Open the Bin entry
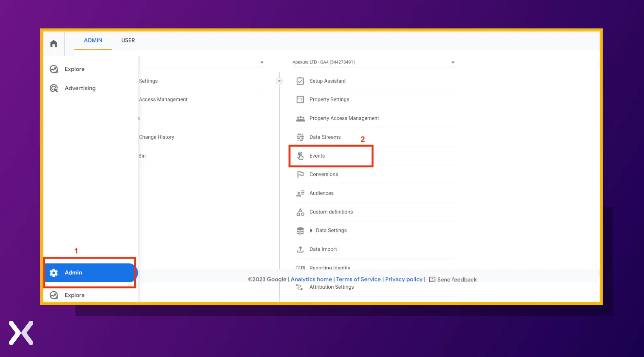 (142, 156)
